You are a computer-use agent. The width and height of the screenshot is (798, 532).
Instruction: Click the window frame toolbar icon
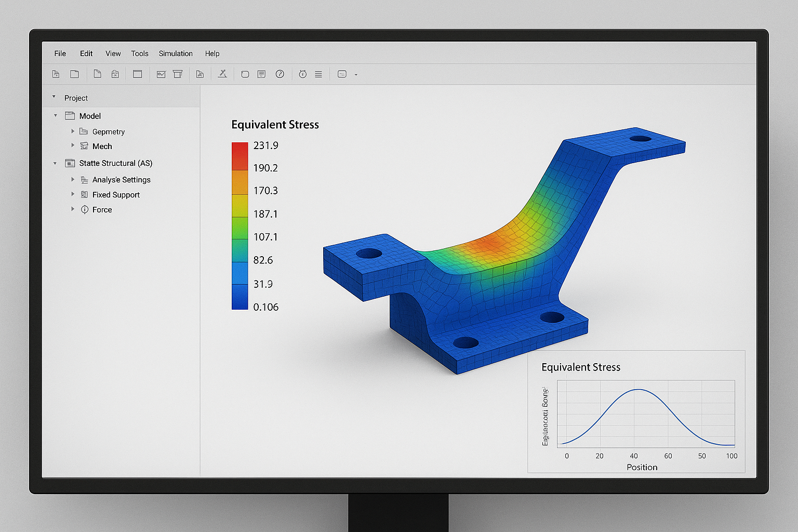(x=138, y=74)
